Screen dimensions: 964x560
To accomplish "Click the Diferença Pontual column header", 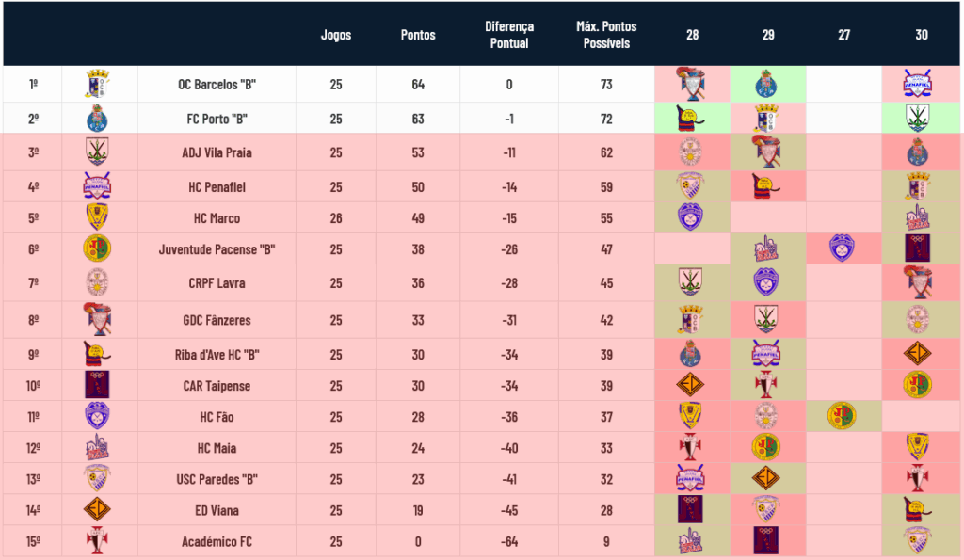I will pos(509,35).
